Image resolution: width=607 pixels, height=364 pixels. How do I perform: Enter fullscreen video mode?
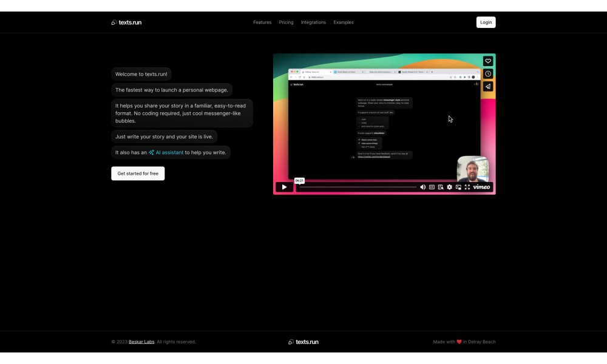[x=467, y=187]
